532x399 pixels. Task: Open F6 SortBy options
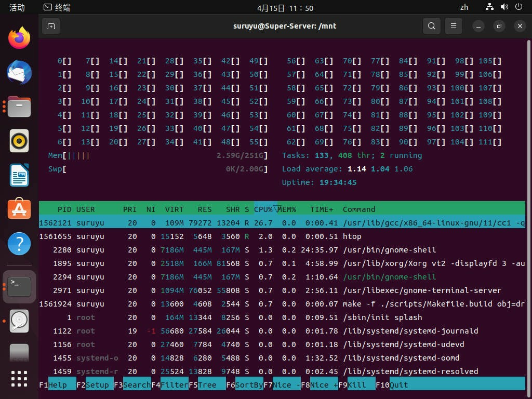pyautogui.click(x=245, y=385)
